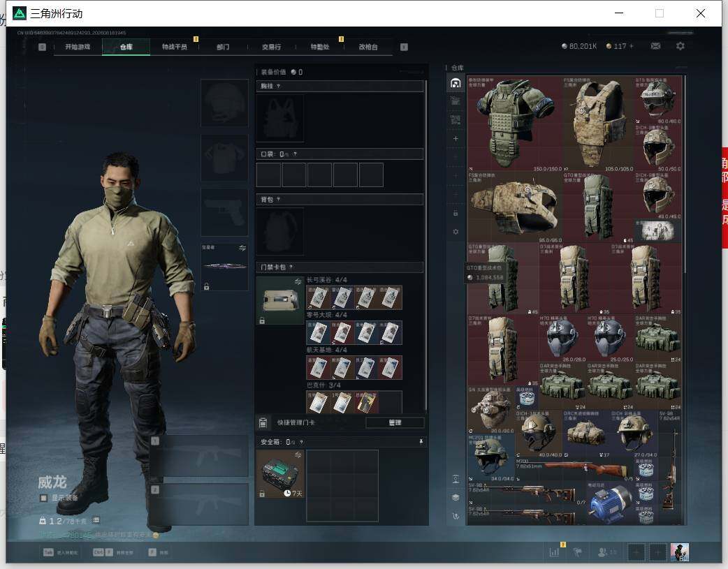Open settings gear in top bar
This screenshot has height=569, width=728.
point(680,46)
